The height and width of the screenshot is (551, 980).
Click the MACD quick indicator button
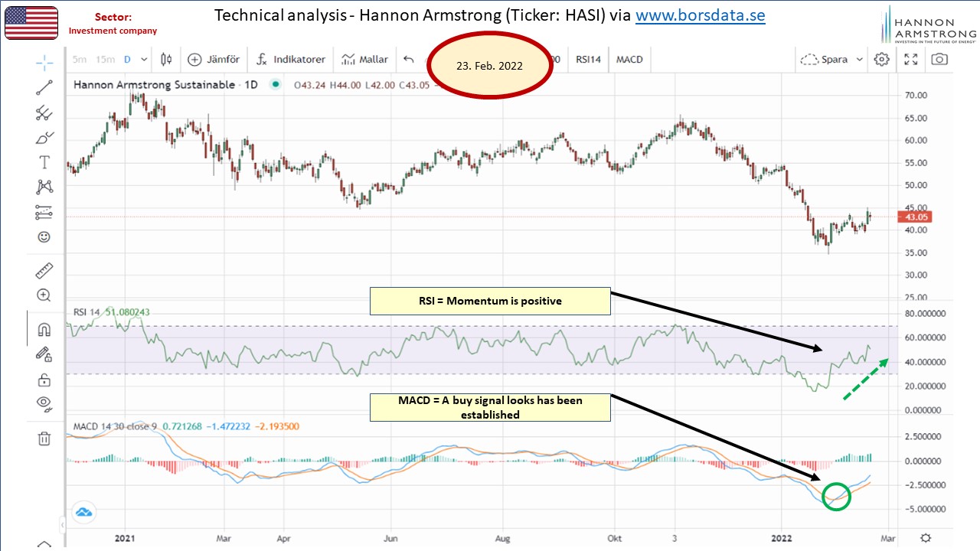tap(629, 59)
